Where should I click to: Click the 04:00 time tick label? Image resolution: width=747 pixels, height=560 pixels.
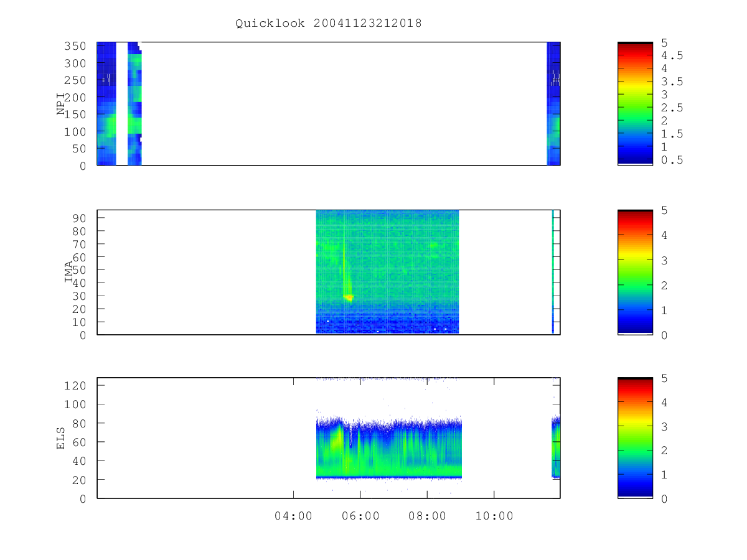pyautogui.click(x=293, y=516)
